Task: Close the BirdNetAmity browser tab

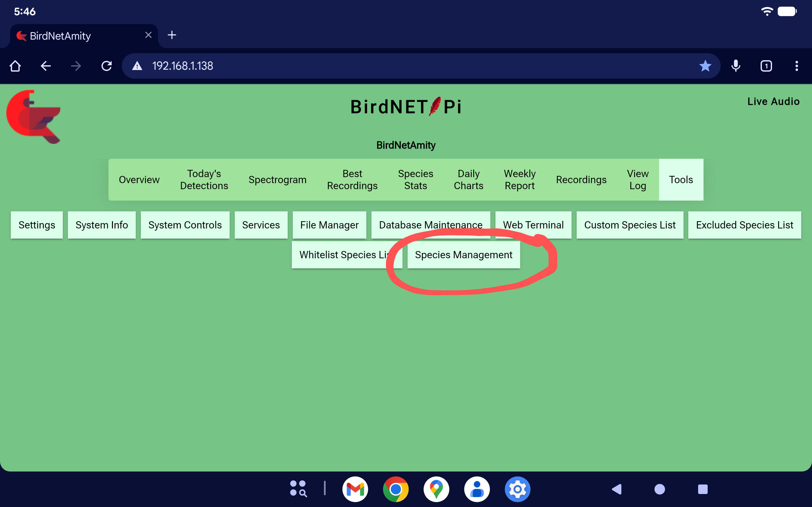Action: coord(148,35)
